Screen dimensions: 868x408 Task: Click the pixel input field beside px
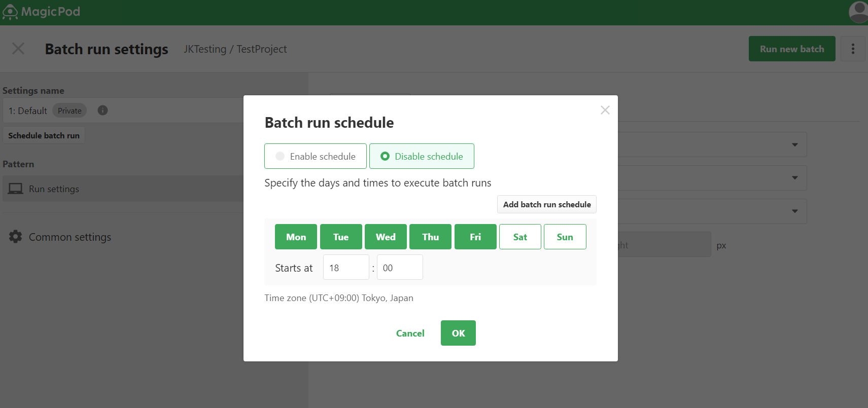pos(665,244)
